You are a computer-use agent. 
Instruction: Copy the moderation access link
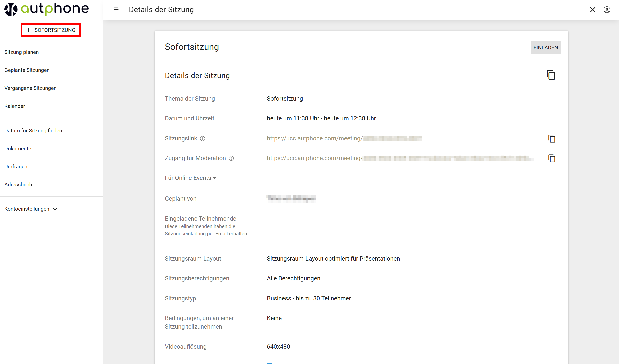click(x=552, y=158)
